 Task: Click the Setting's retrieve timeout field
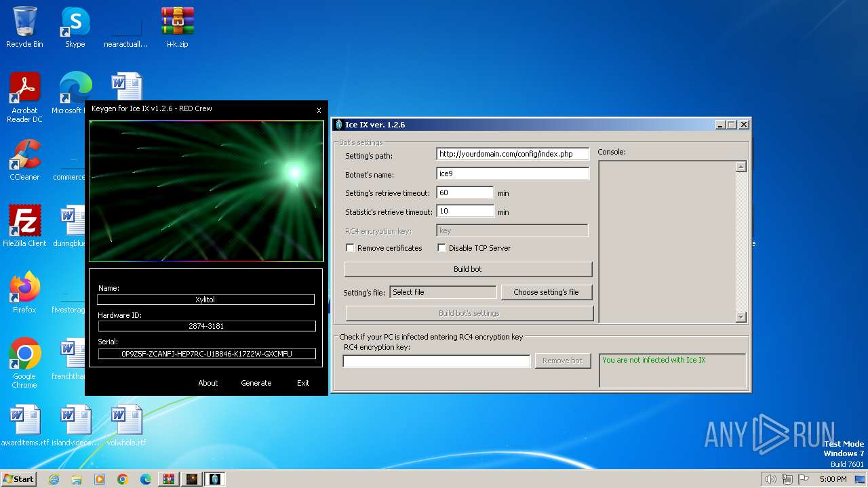tap(465, 192)
